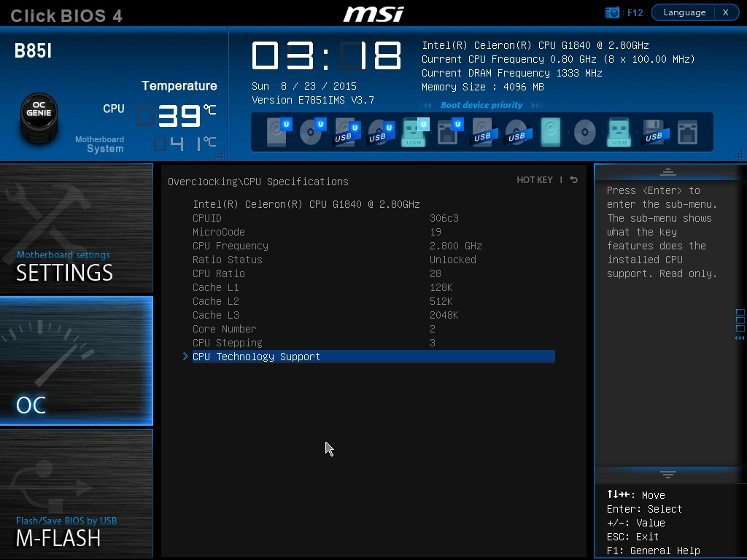This screenshot has height=560, width=747.
Task: Collapse the help panel using its top handle
Action: 668,172
